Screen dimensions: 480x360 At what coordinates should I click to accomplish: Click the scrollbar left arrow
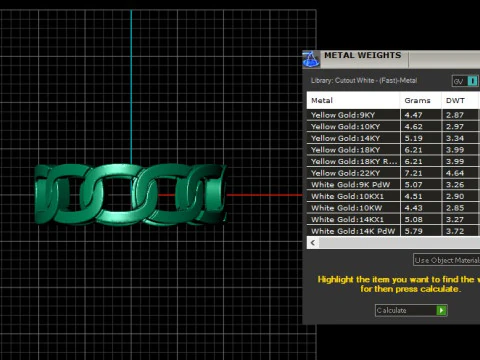(x=313, y=243)
